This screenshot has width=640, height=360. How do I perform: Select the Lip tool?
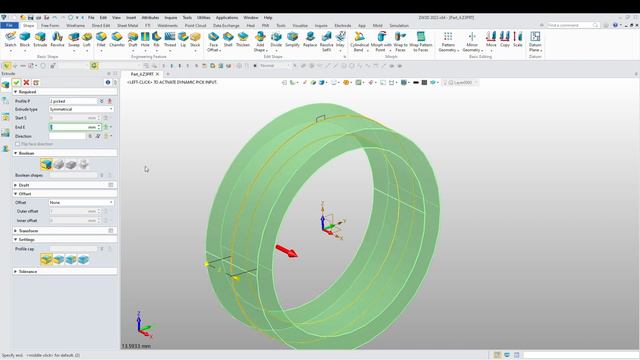[183, 40]
